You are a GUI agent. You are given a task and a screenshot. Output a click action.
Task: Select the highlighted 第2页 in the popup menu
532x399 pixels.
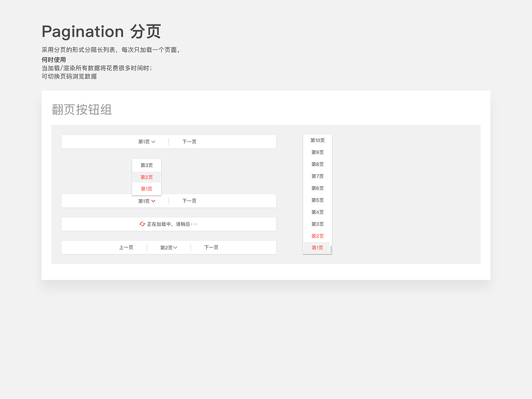tap(146, 177)
